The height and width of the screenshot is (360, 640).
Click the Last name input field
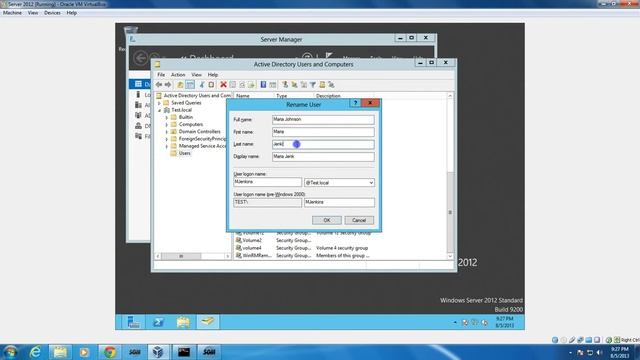[323, 144]
